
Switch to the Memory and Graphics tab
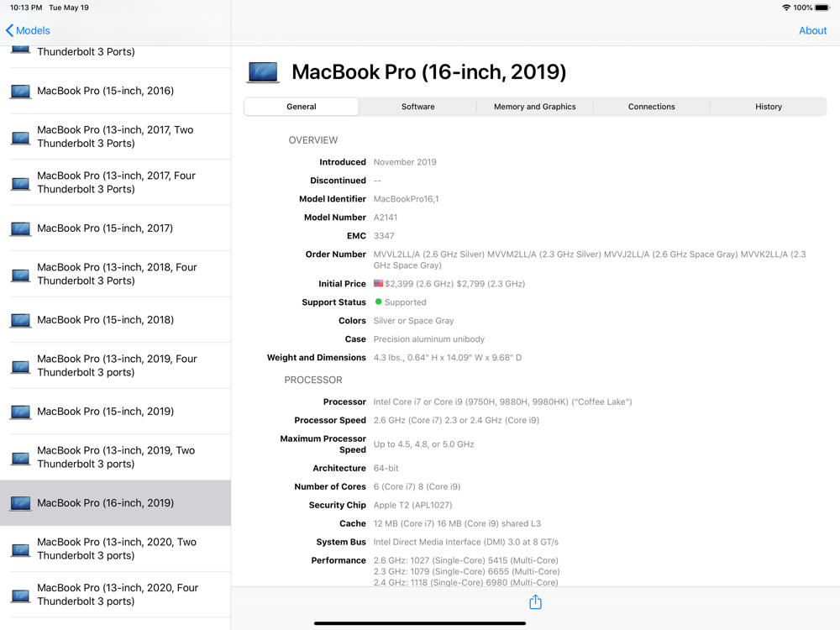(x=534, y=107)
